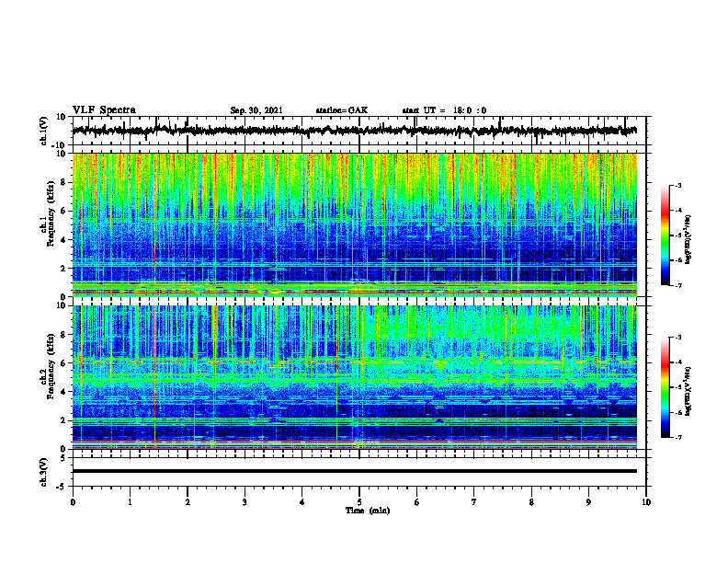
Task: Click the ch.3 flat black voltage trace
Action: click(x=354, y=471)
